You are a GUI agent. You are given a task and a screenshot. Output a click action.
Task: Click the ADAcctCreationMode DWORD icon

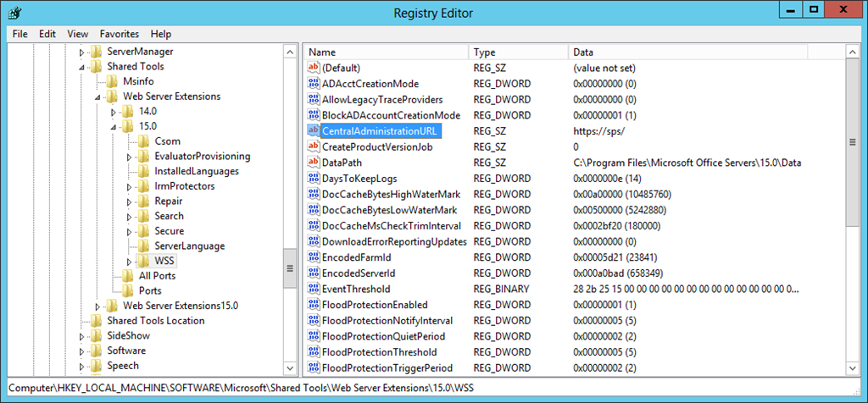click(x=314, y=84)
